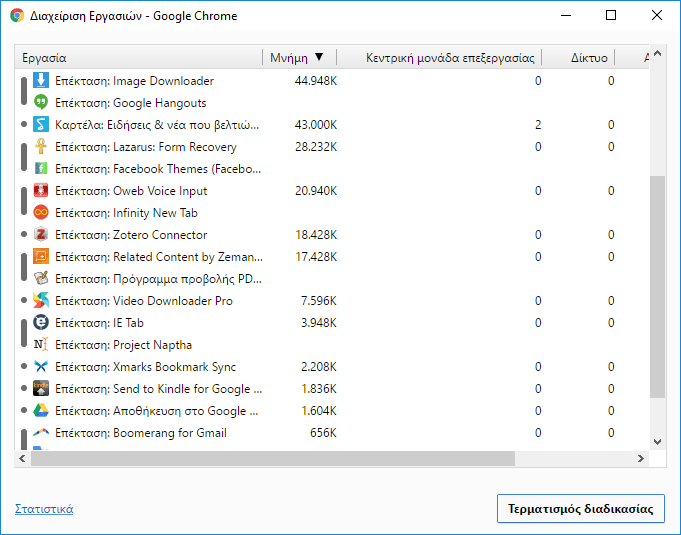Select the Επέκταση: Lazarus: Form Recovery row
The width and height of the screenshot is (681, 535).
click(332, 147)
